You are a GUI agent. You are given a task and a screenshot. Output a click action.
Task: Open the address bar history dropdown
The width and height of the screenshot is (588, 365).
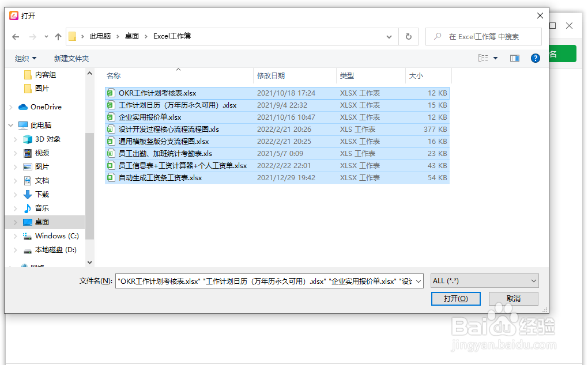389,36
